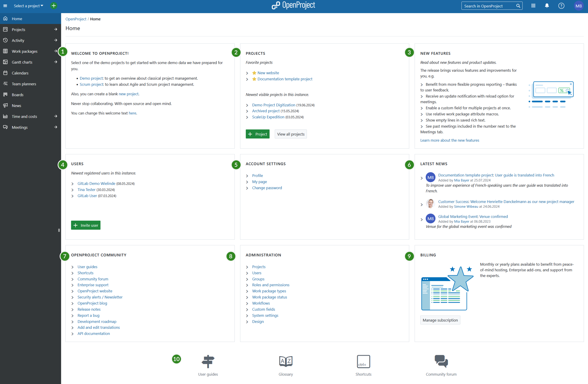Open the Shortcuts ctrl+ key icon
This screenshot has width=588, height=384.
364,361
